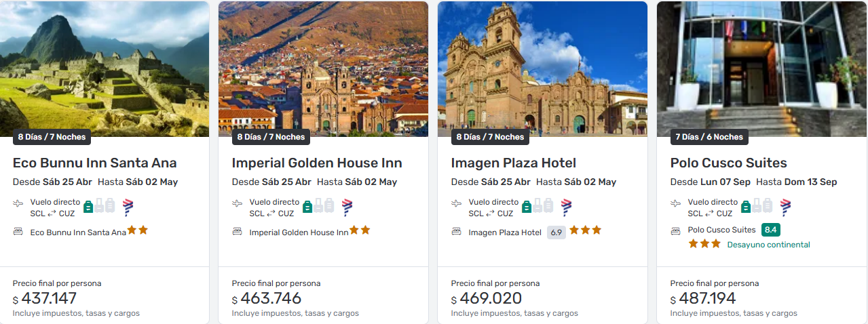Click the airplane icon in Imagen Plaza card

(x=457, y=203)
